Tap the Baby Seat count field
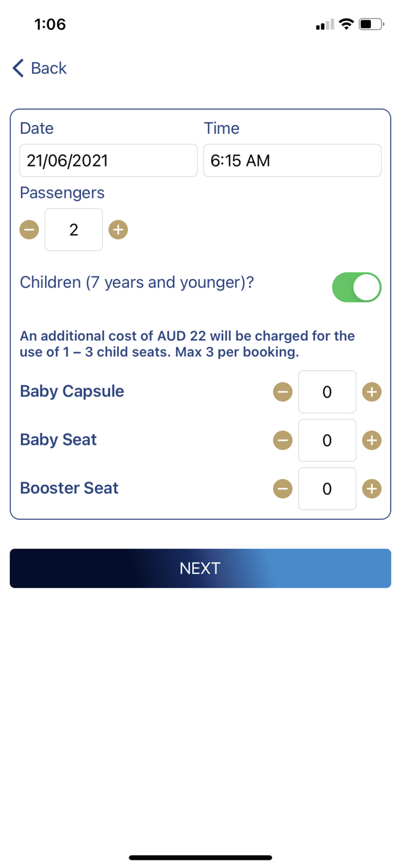 coord(327,440)
